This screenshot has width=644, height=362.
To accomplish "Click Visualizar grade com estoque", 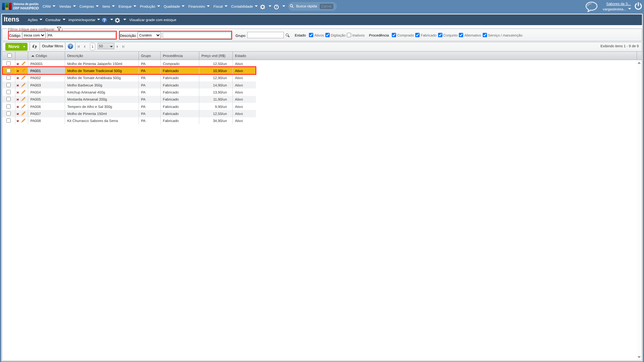I will [x=153, y=20].
